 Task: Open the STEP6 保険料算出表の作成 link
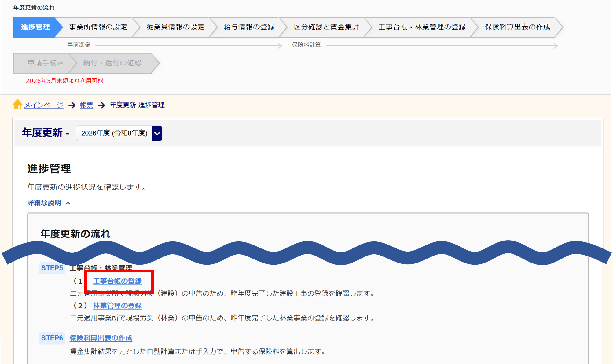coord(101,338)
